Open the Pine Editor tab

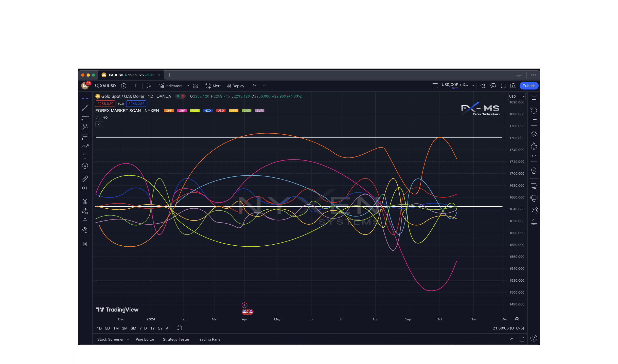pyautogui.click(x=145, y=339)
